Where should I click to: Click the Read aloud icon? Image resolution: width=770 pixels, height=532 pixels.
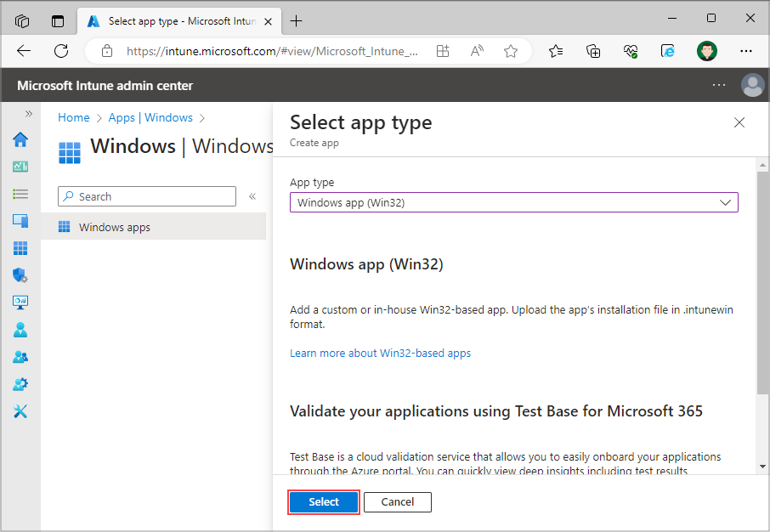coord(477,51)
